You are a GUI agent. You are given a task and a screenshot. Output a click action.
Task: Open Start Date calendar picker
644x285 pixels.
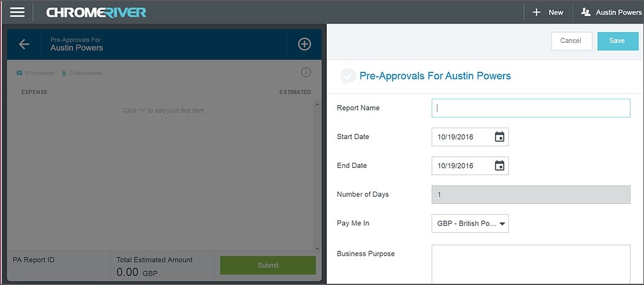point(499,137)
